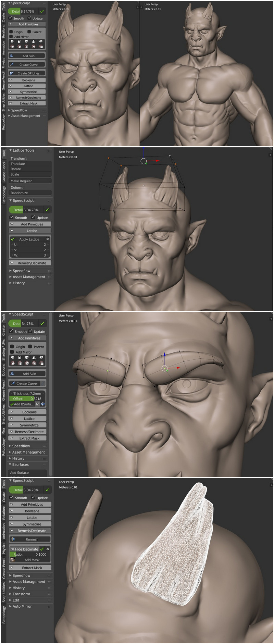Cancel lattice with X beside Apply Lattice

click(48, 239)
